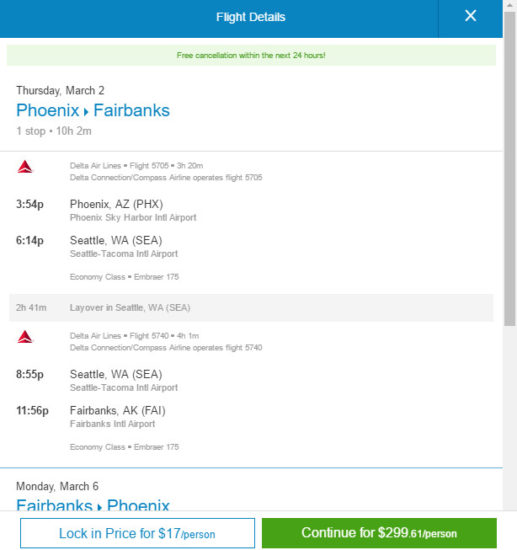
Task: Lock in Price for $17 per person
Action: pyautogui.click(x=137, y=533)
